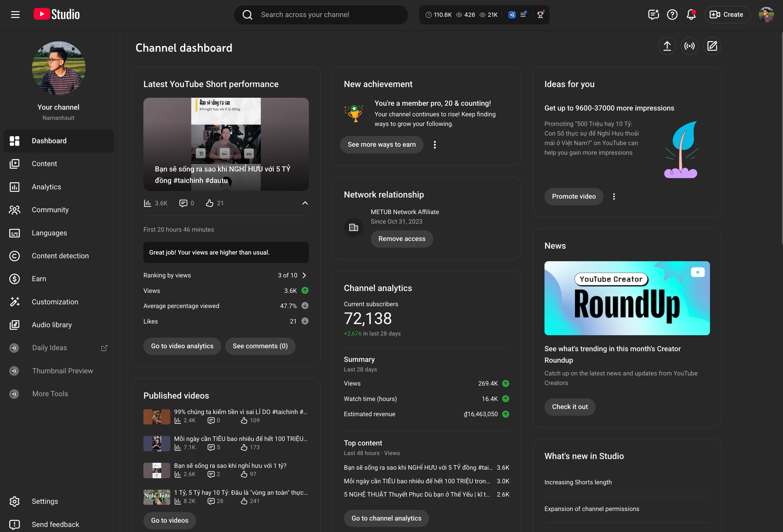Open thumbnail of '99% chúng ta kiếm tiền' video
The width and height of the screenshot is (783, 532).
(157, 417)
